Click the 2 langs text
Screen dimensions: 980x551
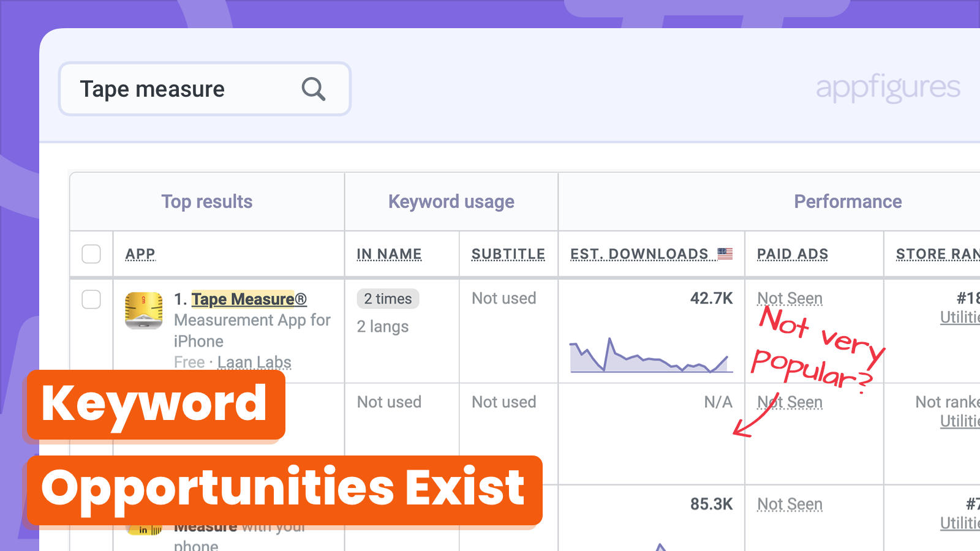tap(383, 326)
